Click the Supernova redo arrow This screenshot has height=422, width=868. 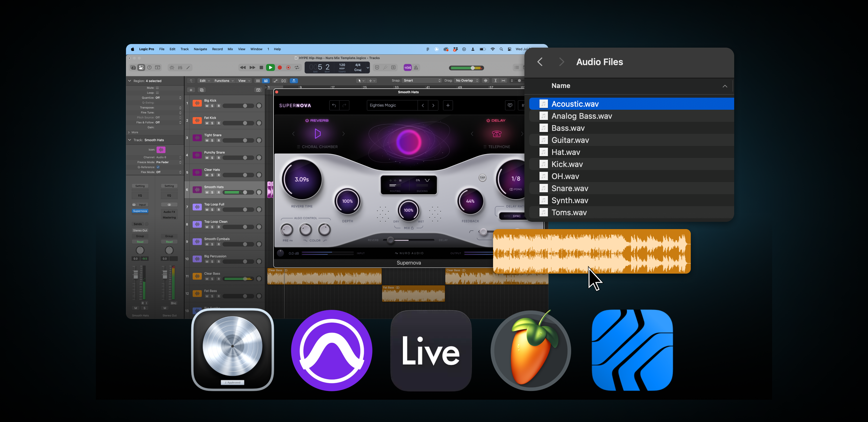click(x=344, y=105)
